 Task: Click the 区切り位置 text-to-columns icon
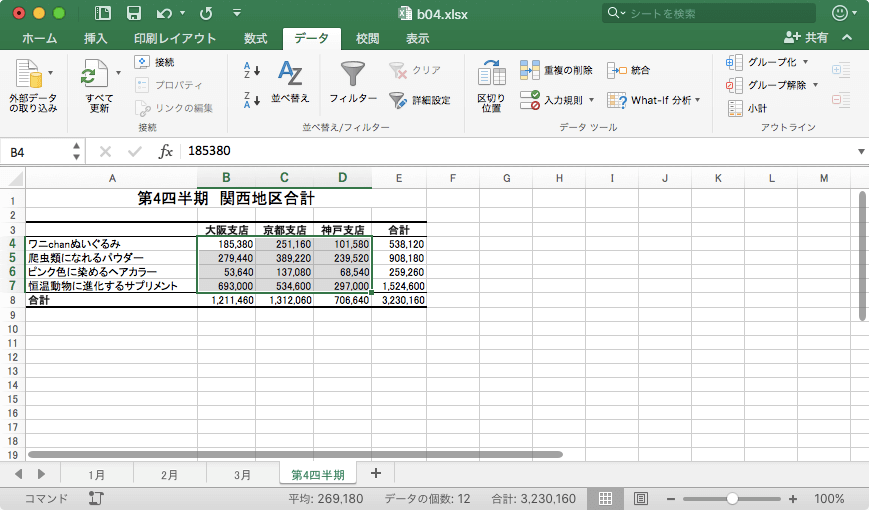(x=491, y=74)
